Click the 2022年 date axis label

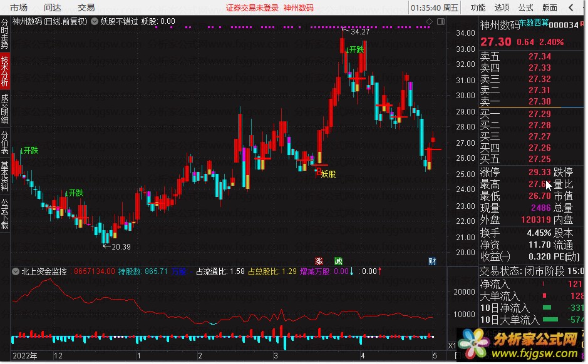[25, 356]
